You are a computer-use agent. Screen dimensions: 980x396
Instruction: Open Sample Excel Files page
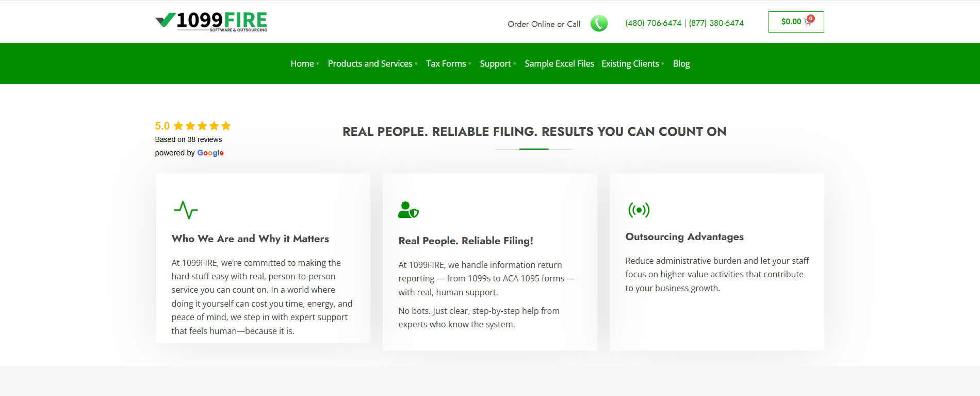pos(559,64)
